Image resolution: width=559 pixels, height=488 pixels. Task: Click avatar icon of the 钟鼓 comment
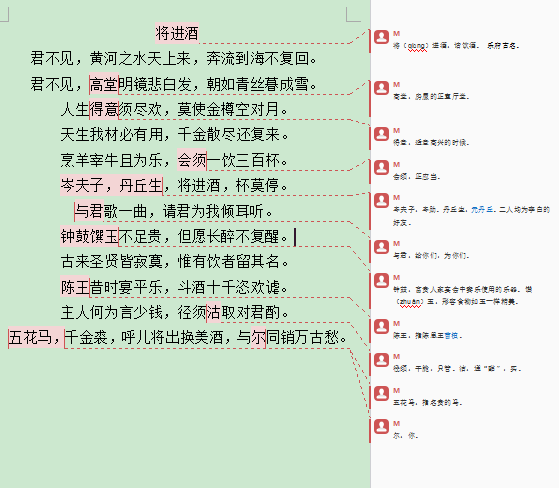pyautogui.click(x=381, y=281)
